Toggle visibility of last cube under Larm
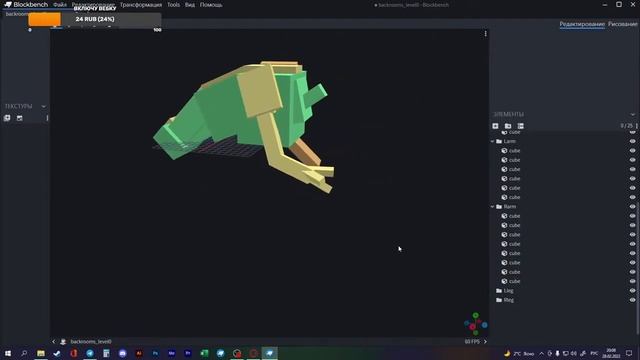Screen dimensions: 640x360 click(633, 197)
